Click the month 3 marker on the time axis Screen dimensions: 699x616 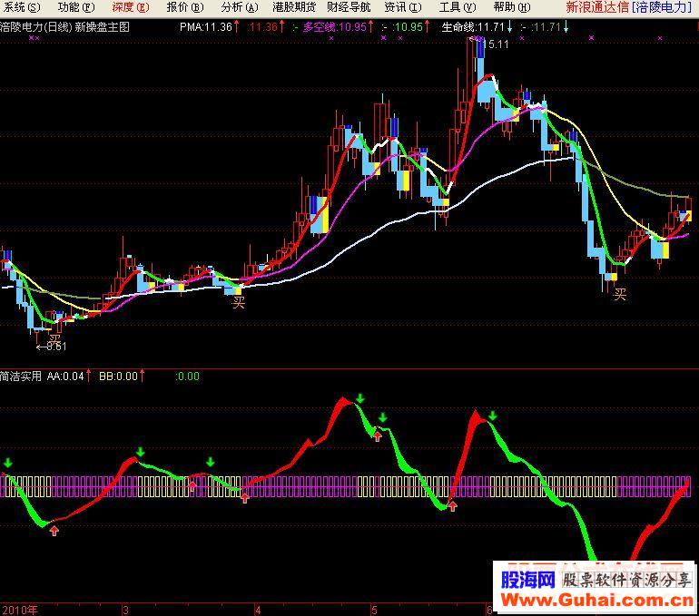click(126, 610)
